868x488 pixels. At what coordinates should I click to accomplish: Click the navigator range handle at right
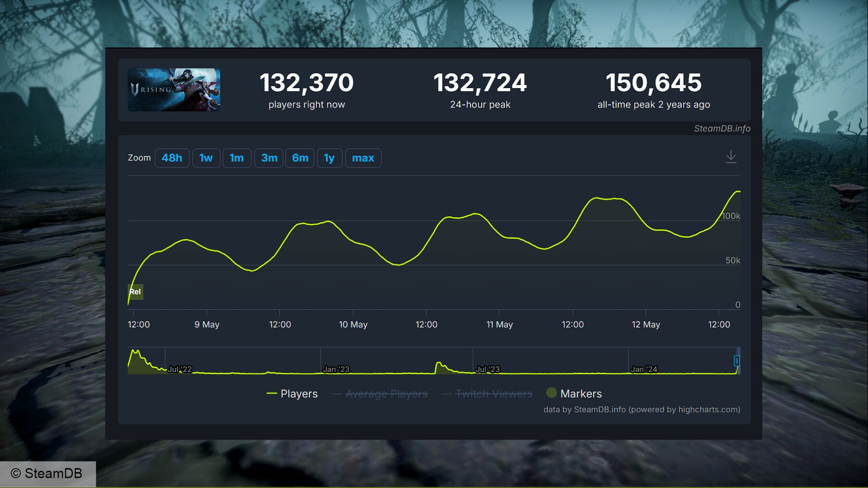click(737, 361)
